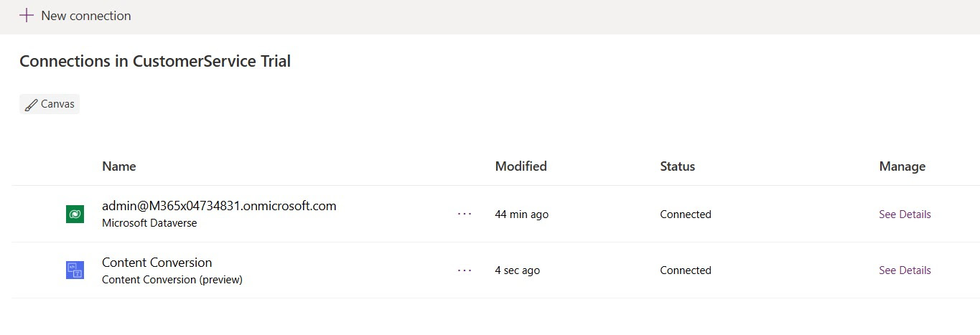Open the Content Conversion connection name

157,263
